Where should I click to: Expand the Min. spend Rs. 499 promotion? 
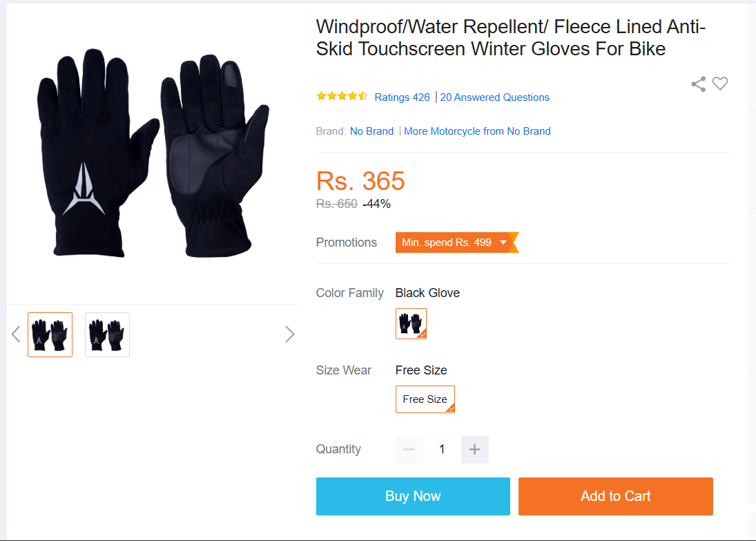(456, 243)
